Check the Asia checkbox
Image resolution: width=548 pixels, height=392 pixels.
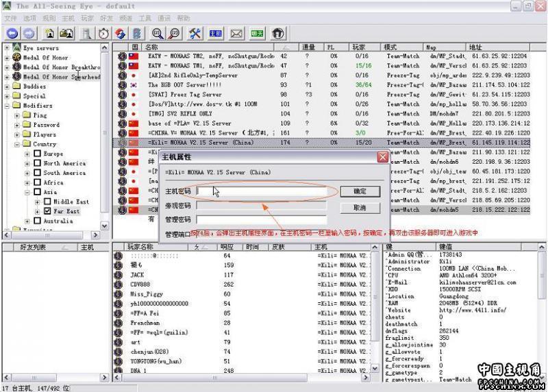point(38,192)
